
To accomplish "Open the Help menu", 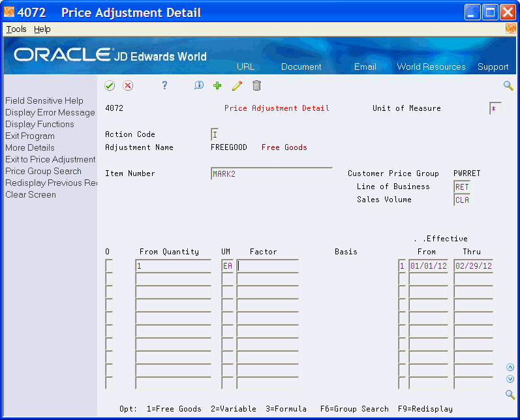I will 42,29.
